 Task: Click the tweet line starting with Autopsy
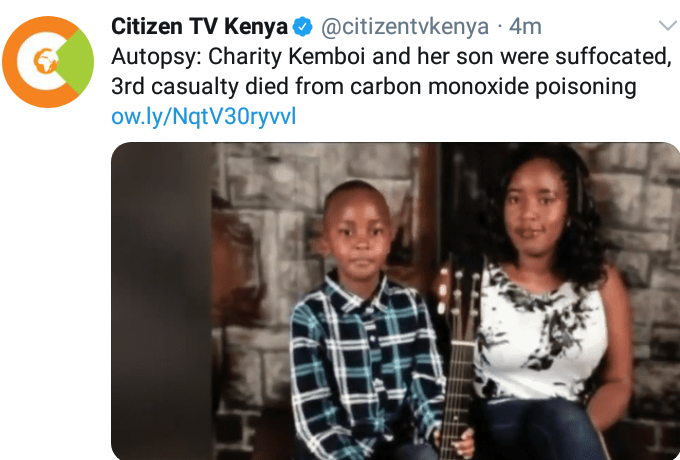[391, 57]
